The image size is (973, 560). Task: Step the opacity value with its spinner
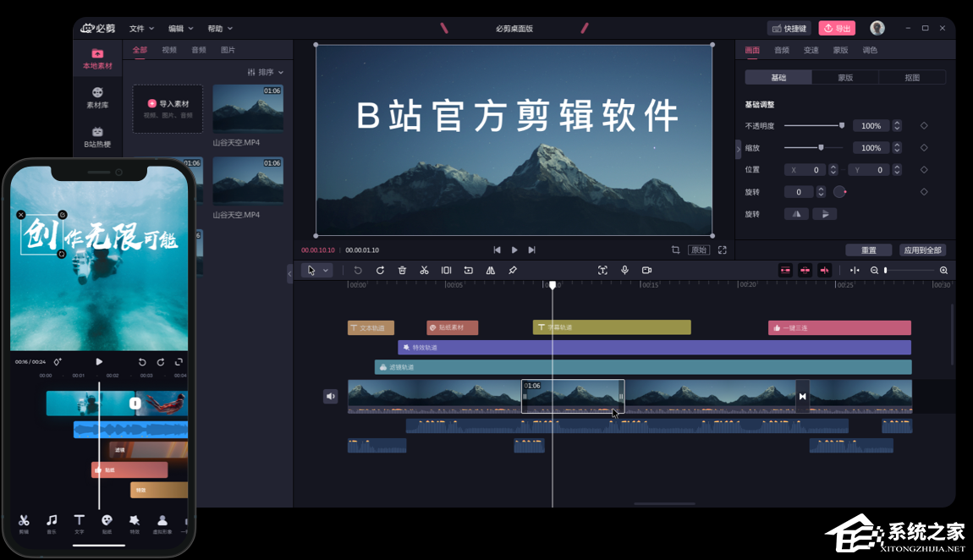tap(897, 126)
